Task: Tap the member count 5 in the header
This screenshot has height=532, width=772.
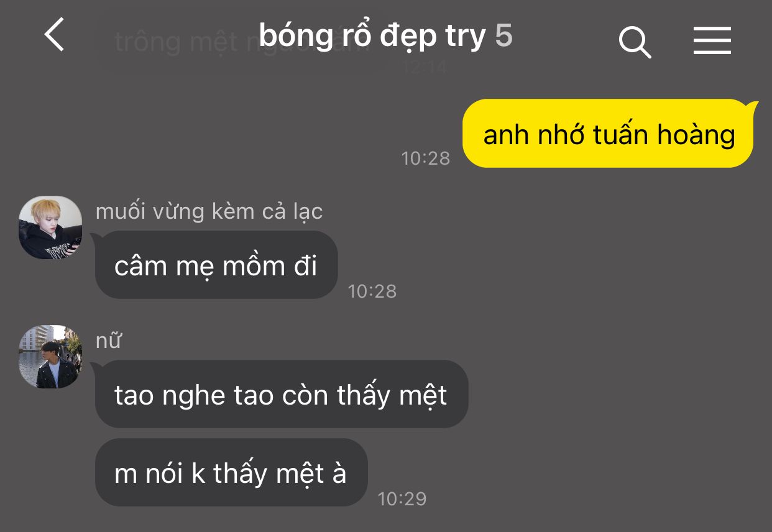Action: pos(504,36)
